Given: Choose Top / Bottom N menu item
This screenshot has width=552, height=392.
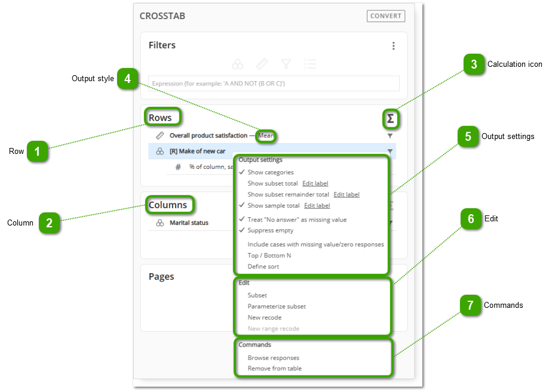Looking at the screenshot, I should (x=269, y=255).
